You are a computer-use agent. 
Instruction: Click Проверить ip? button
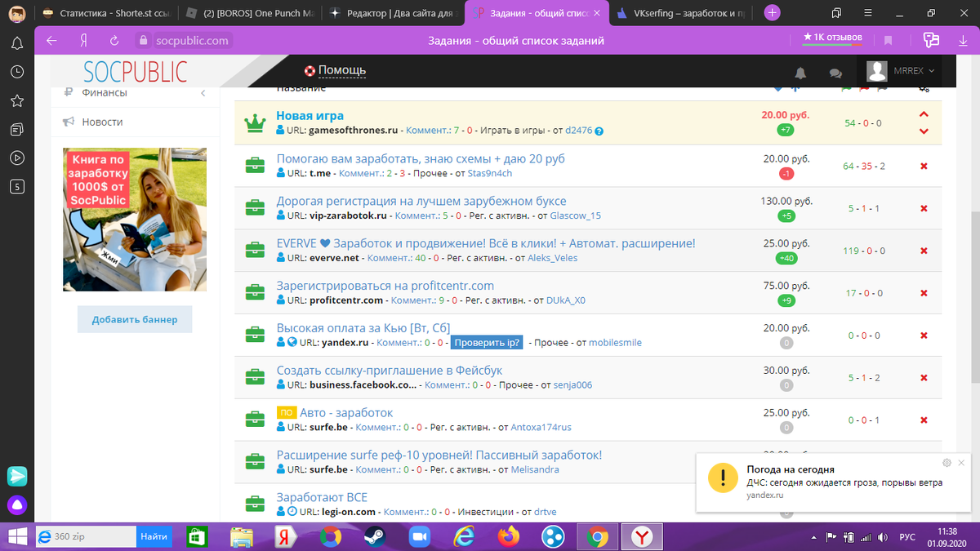(x=488, y=343)
